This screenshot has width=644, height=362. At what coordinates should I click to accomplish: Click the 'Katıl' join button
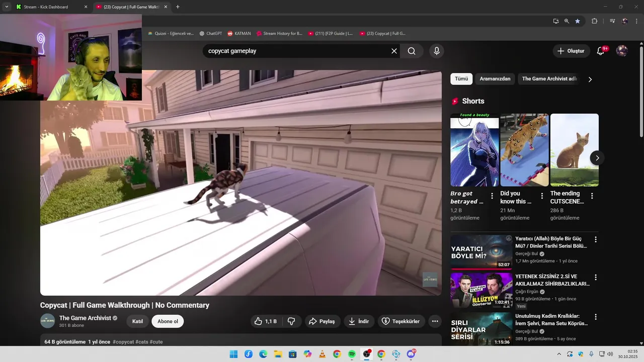pyautogui.click(x=137, y=321)
